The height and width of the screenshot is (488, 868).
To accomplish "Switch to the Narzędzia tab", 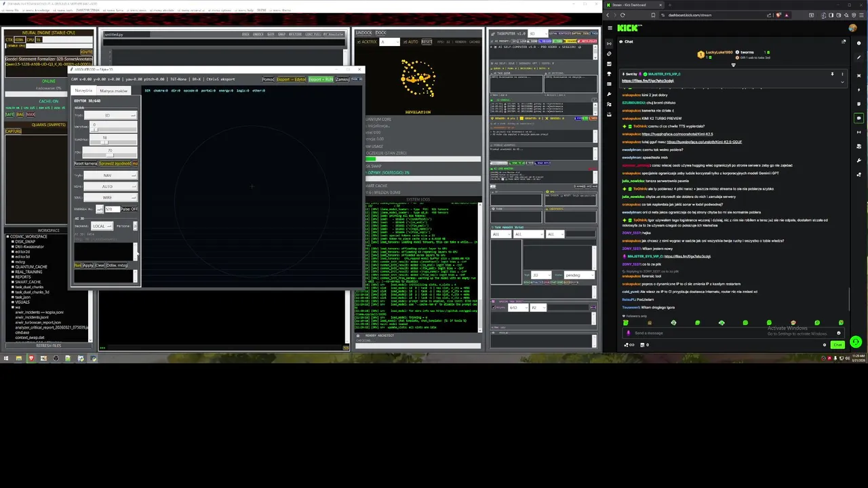I will coord(84,90).
